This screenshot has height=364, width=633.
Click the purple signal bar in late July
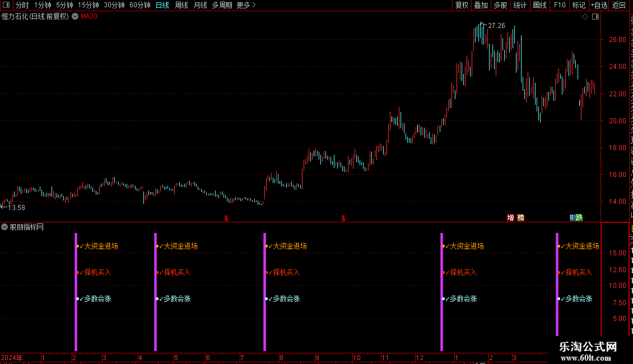coord(265,292)
